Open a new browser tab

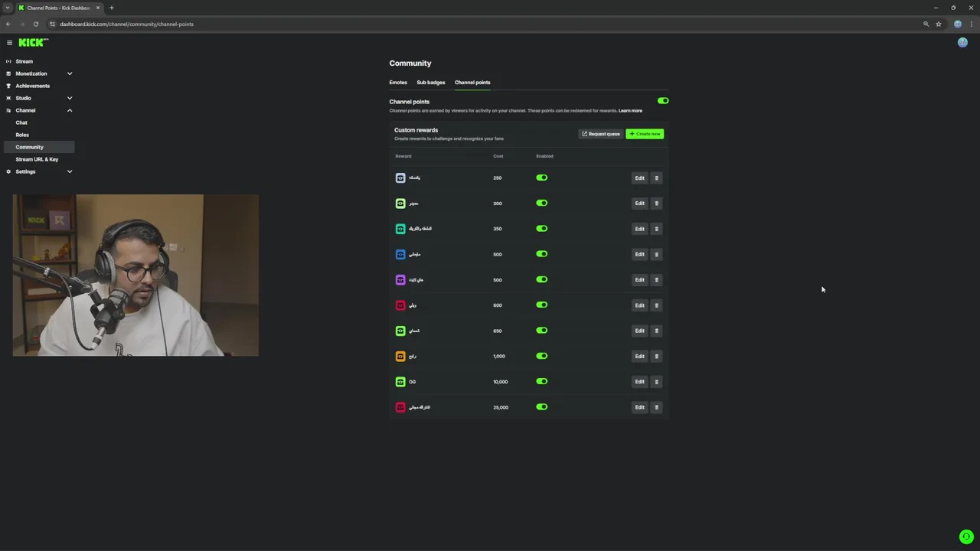(111, 8)
